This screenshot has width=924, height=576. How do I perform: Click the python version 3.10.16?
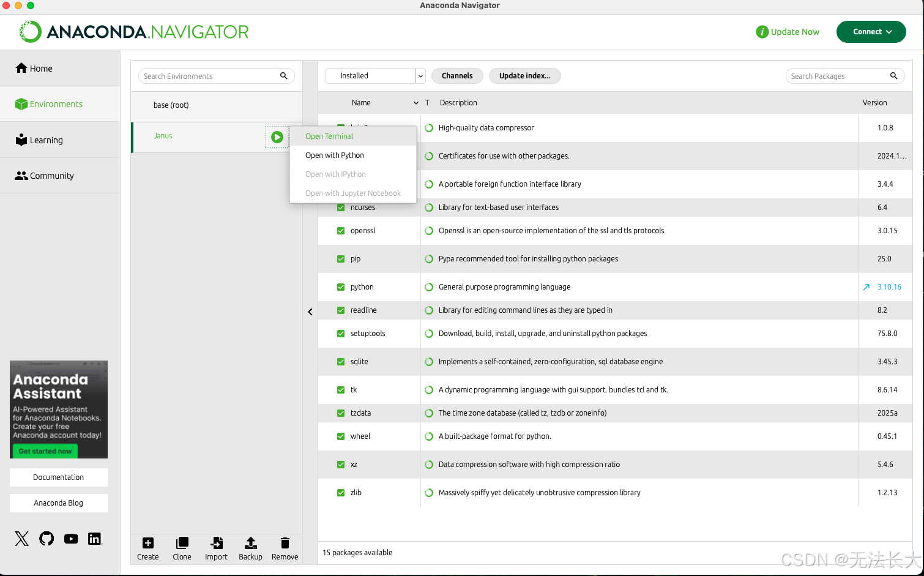[889, 287]
